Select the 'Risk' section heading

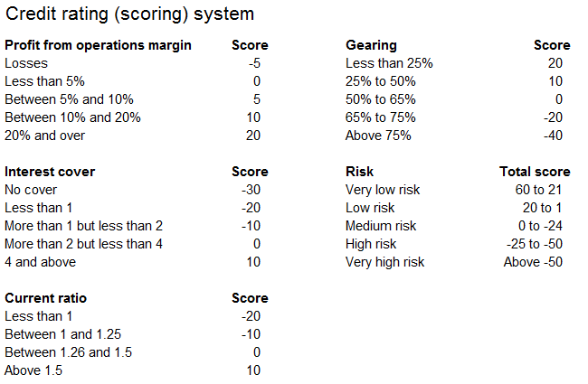(359, 172)
